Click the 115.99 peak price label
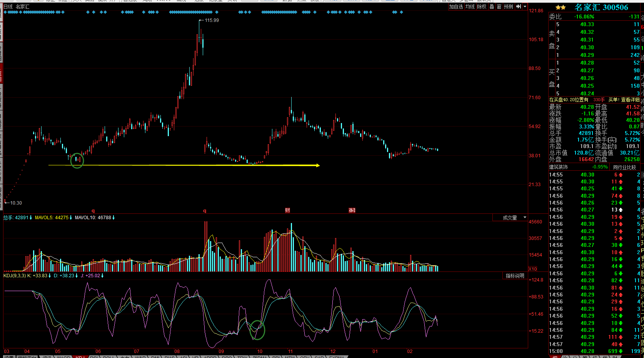 (212, 20)
